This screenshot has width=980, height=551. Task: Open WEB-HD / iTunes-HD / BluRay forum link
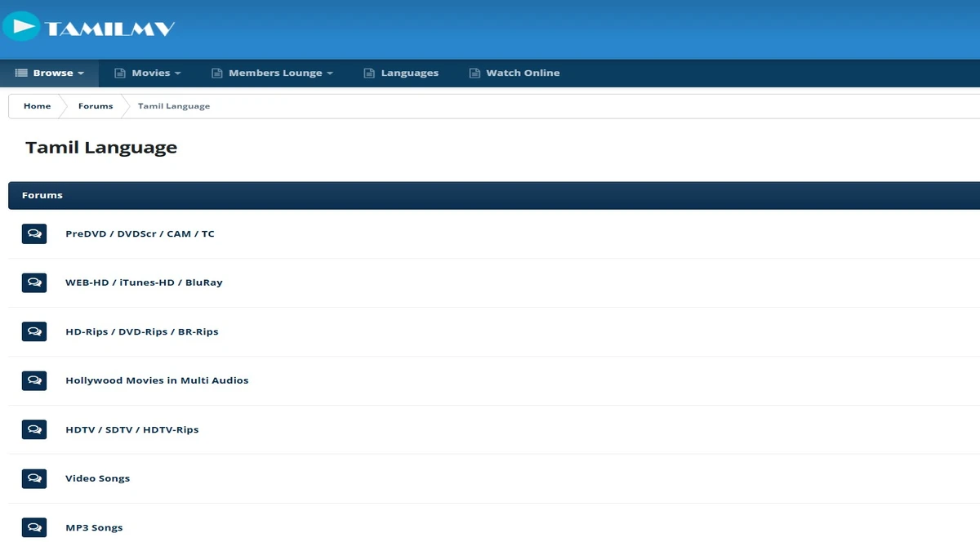pyautogui.click(x=144, y=282)
